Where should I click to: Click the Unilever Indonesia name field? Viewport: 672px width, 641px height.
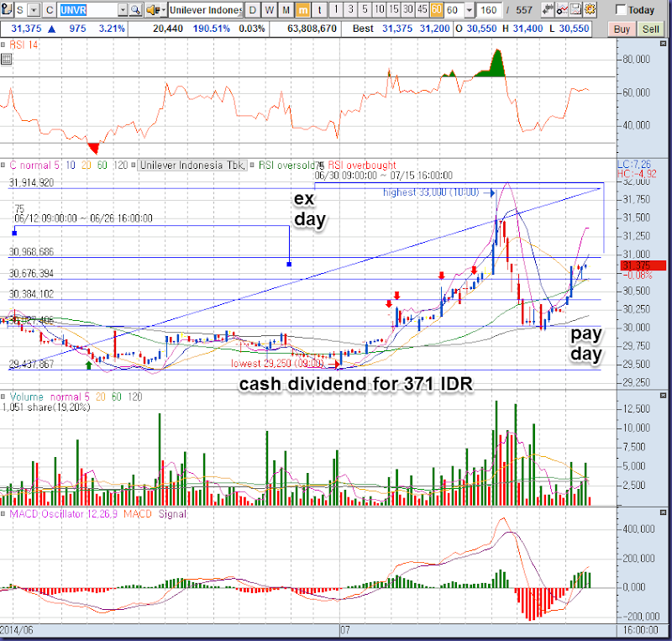coord(206,10)
